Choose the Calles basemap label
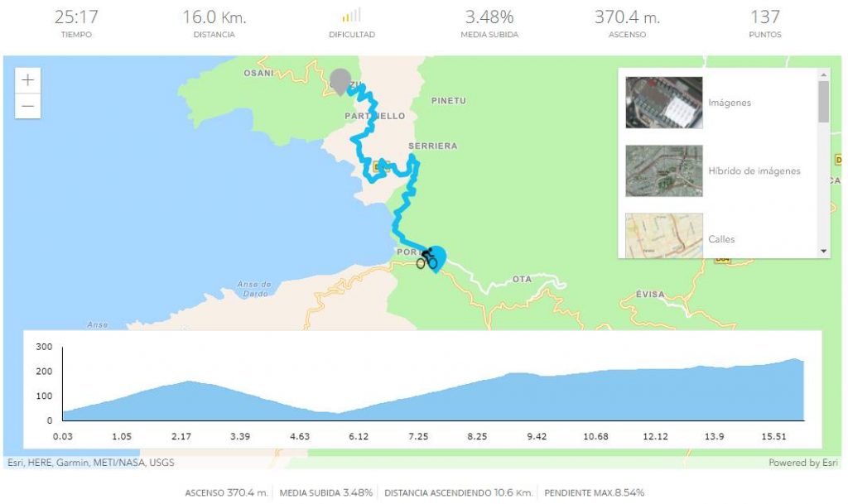Screen dimensions: 848x504 [x=721, y=239]
